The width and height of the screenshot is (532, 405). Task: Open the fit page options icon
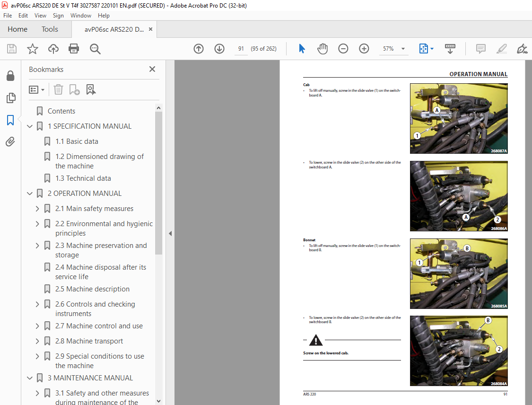click(426, 49)
